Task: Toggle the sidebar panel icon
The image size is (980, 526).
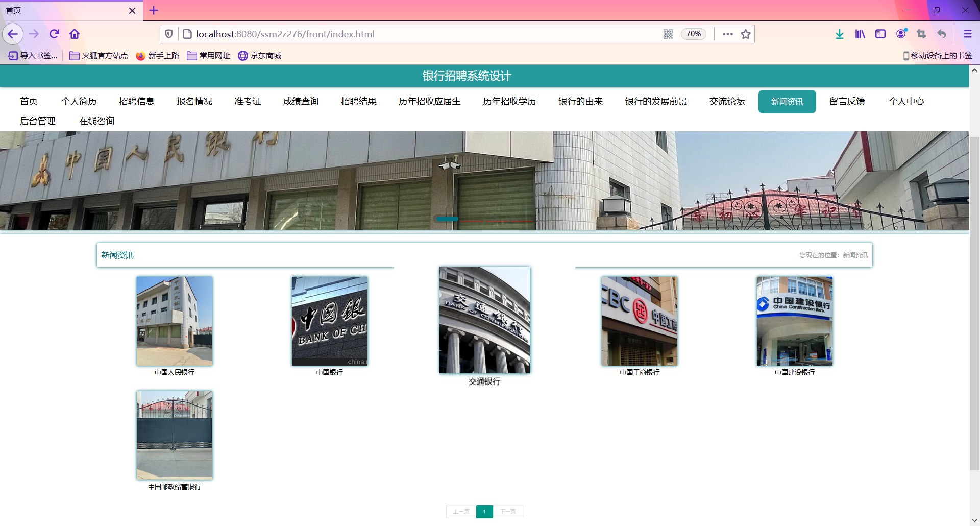Action: click(880, 34)
